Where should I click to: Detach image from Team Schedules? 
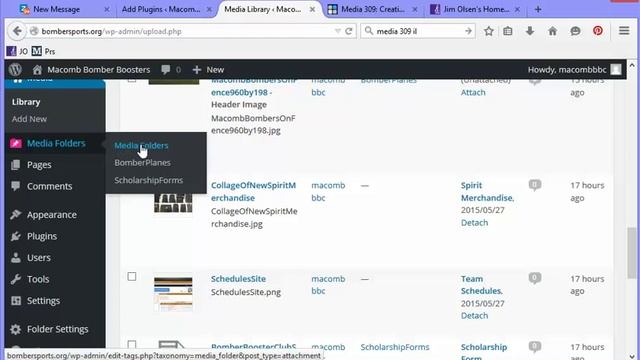coord(474,316)
